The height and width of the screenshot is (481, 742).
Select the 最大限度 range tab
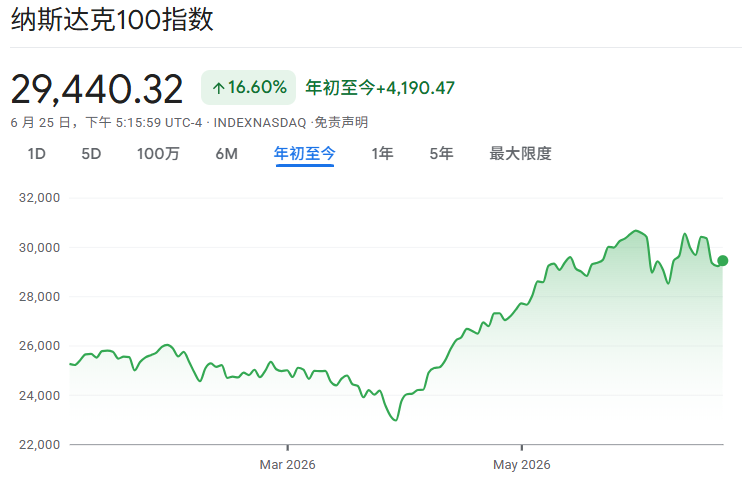click(x=521, y=154)
